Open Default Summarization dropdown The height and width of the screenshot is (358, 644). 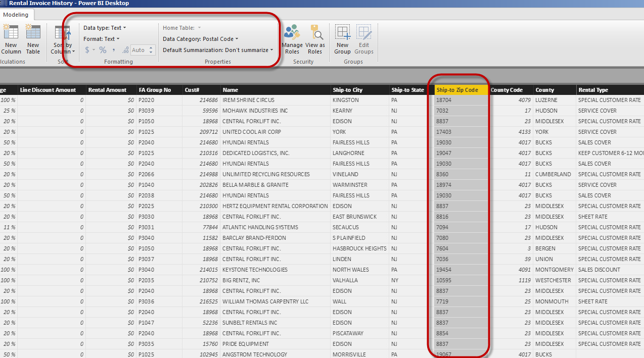point(218,50)
